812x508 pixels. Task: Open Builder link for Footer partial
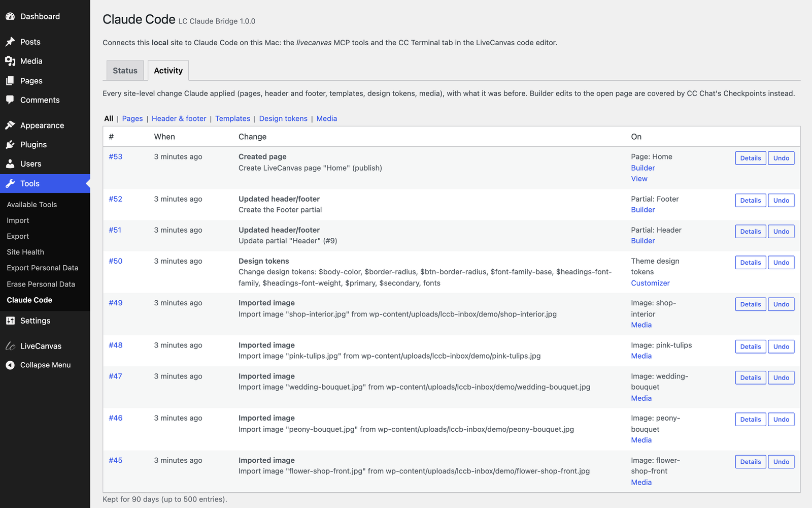pyautogui.click(x=643, y=210)
